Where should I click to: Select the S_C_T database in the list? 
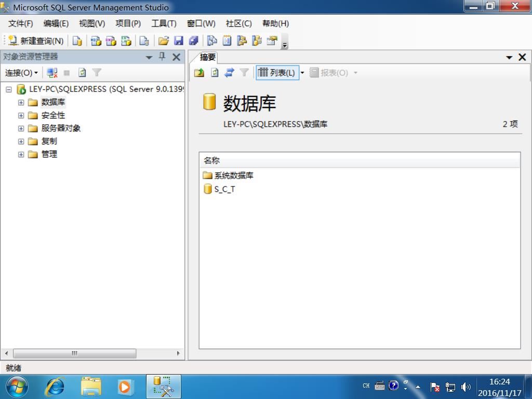point(219,189)
